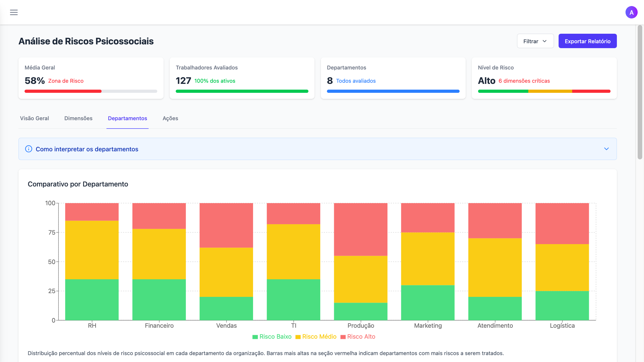Toggle the Risco Alto legend entry
This screenshot has height=362, width=644.
(358, 336)
